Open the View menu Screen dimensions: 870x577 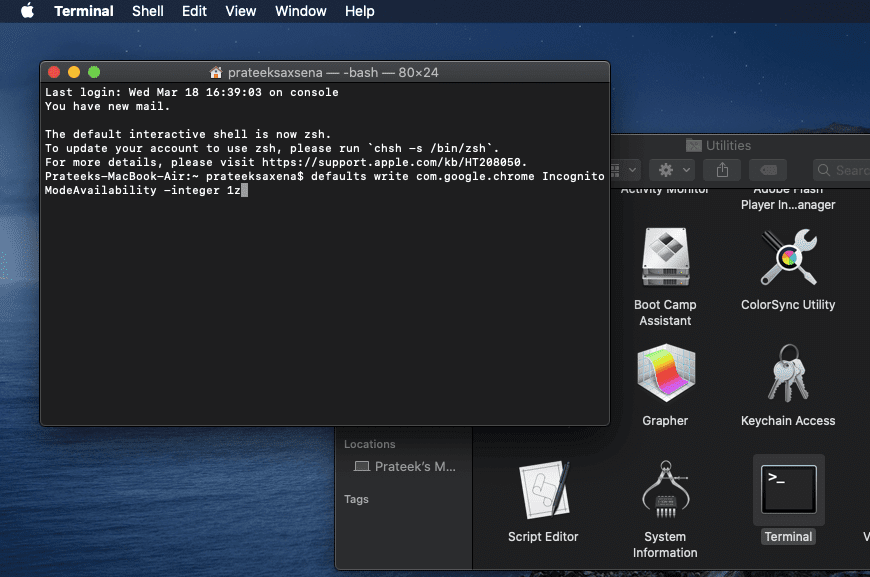click(x=240, y=11)
